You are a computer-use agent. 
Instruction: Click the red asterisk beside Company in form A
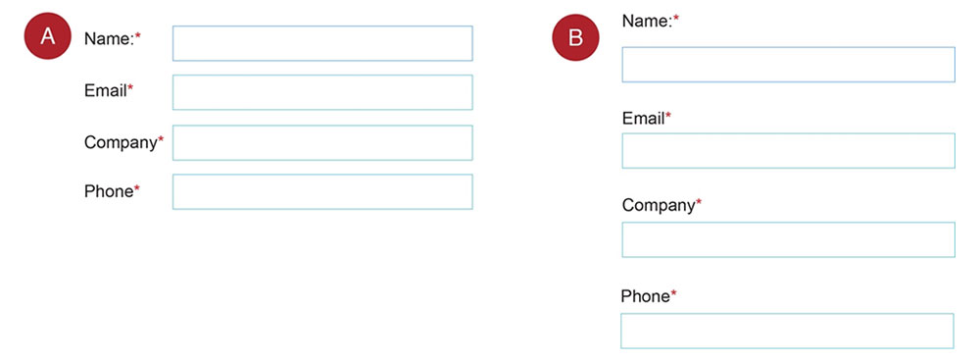coord(161,139)
